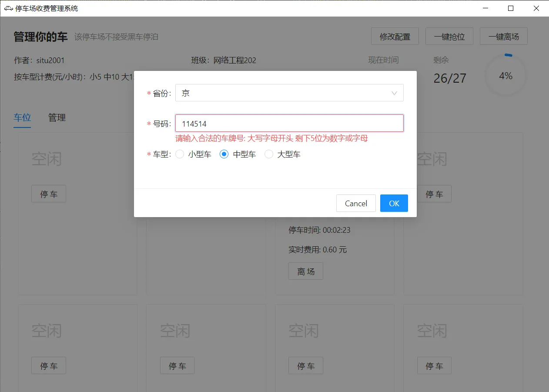Select the 小型车 radio button
The width and height of the screenshot is (549, 392).
pyautogui.click(x=180, y=154)
